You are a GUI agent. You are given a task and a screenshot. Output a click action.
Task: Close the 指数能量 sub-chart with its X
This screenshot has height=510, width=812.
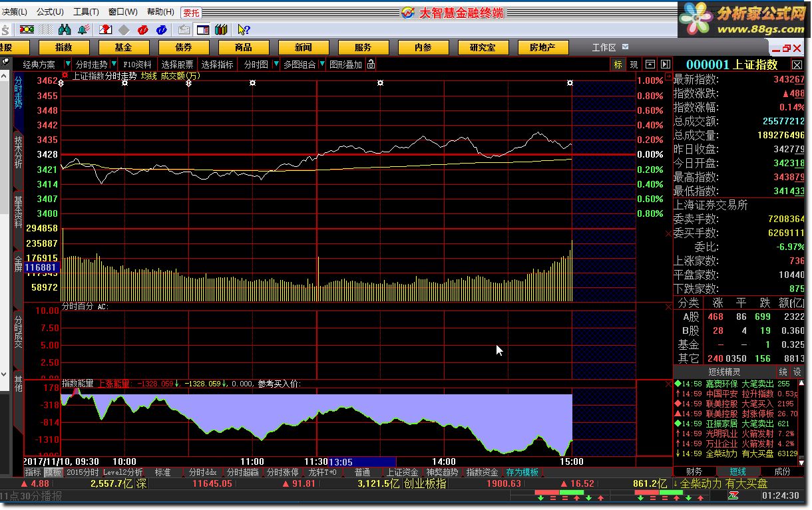coord(669,384)
